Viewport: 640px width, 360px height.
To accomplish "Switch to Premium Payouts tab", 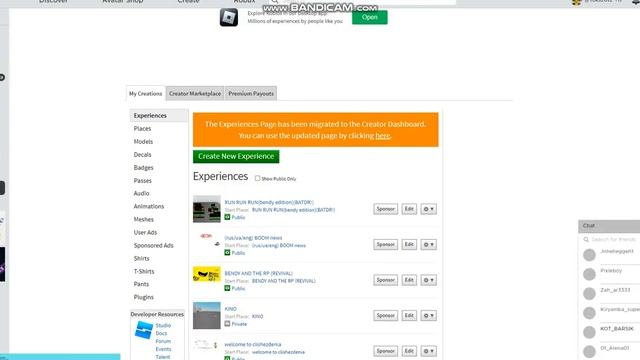I will point(251,93).
